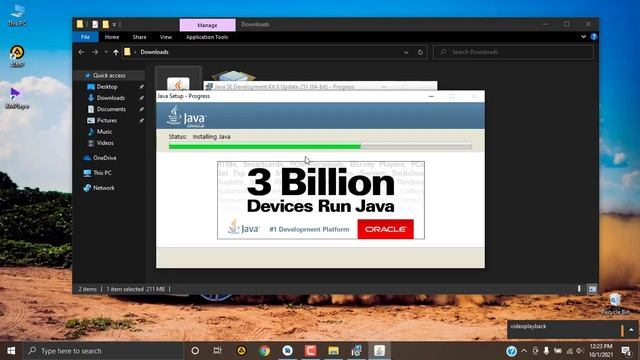
Task: Select This PC in the navigation pane
Action: point(102,173)
